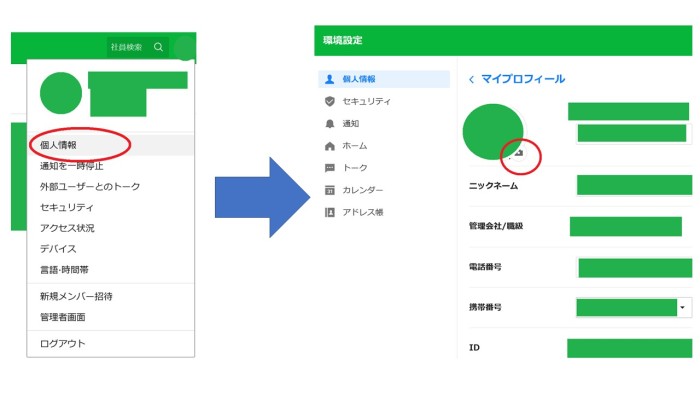Screen dimensions: 700x394
Task: Click the 個人情報 person icon in sidebar
Action: 329,79
